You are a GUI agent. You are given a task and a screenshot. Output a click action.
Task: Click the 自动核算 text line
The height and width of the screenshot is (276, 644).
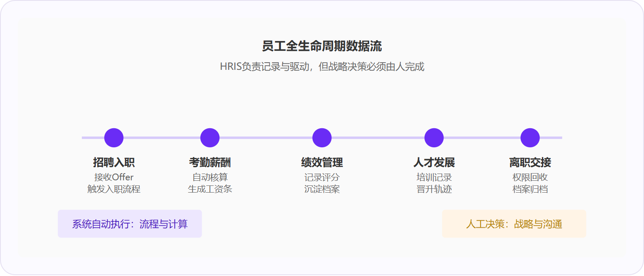(x=210, y=177)
